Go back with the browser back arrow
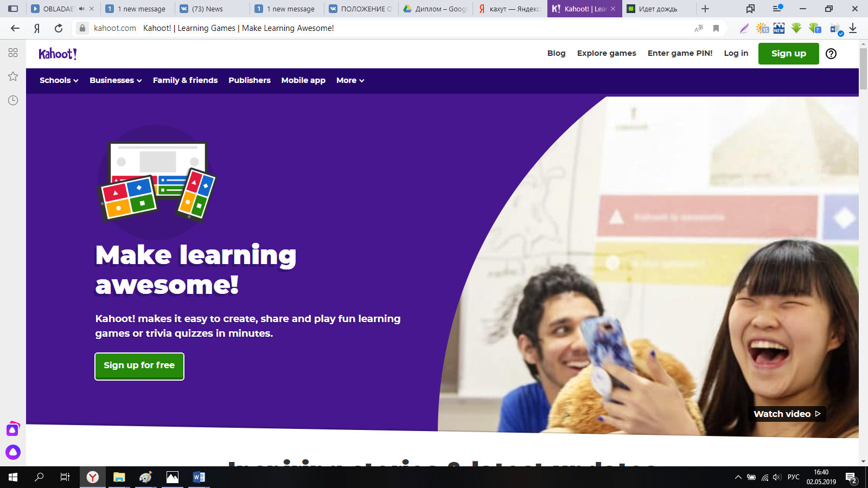This screenshot has width=868, height=488. [15, 28]
